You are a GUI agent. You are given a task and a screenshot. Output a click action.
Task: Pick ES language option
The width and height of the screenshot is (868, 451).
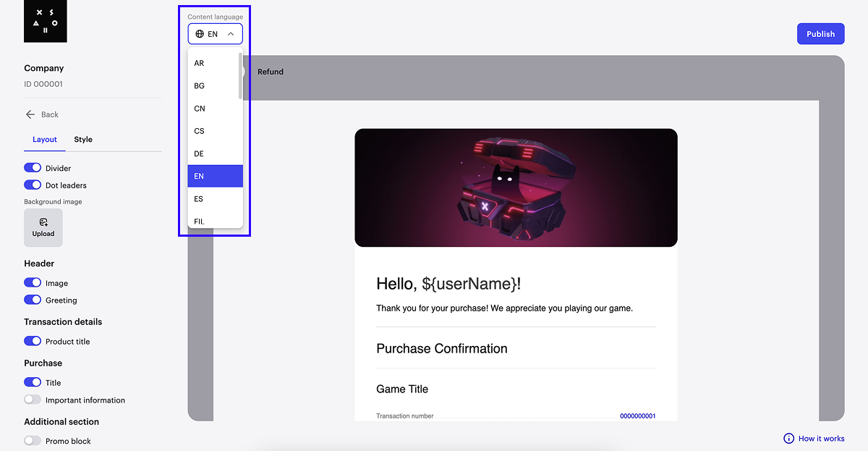[x=200, y=199]
